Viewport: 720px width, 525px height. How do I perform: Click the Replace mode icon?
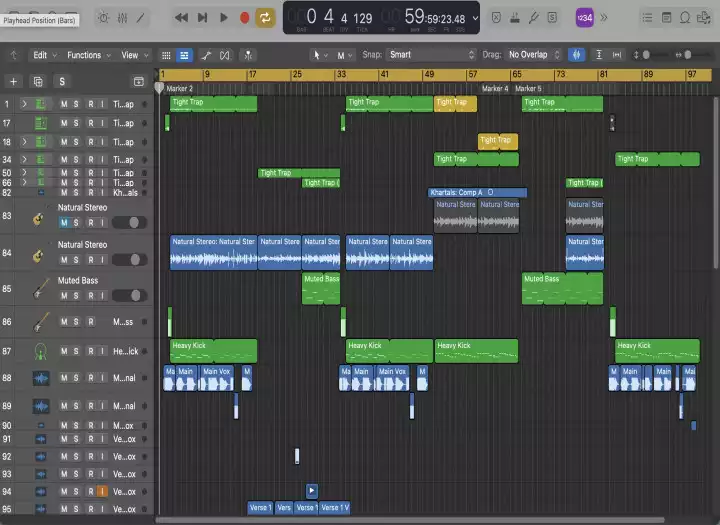tap(496, 17)
